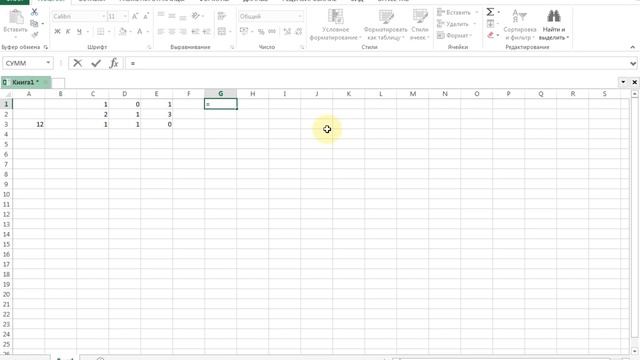The width and height of the screenshot is (640, 360).
Task: Select the Книга1 workbook tab
Action: click(x=26, y=82)
